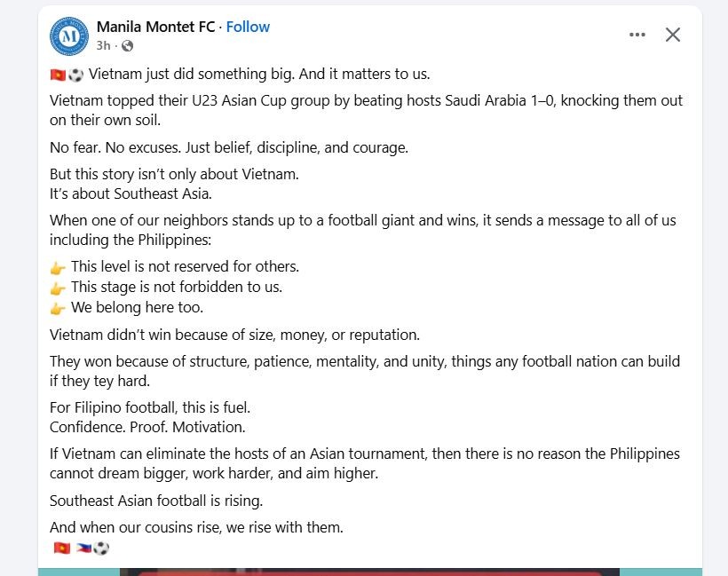Open the post image preview at the bottom
The image size is (728, 576).
[369, 571]
